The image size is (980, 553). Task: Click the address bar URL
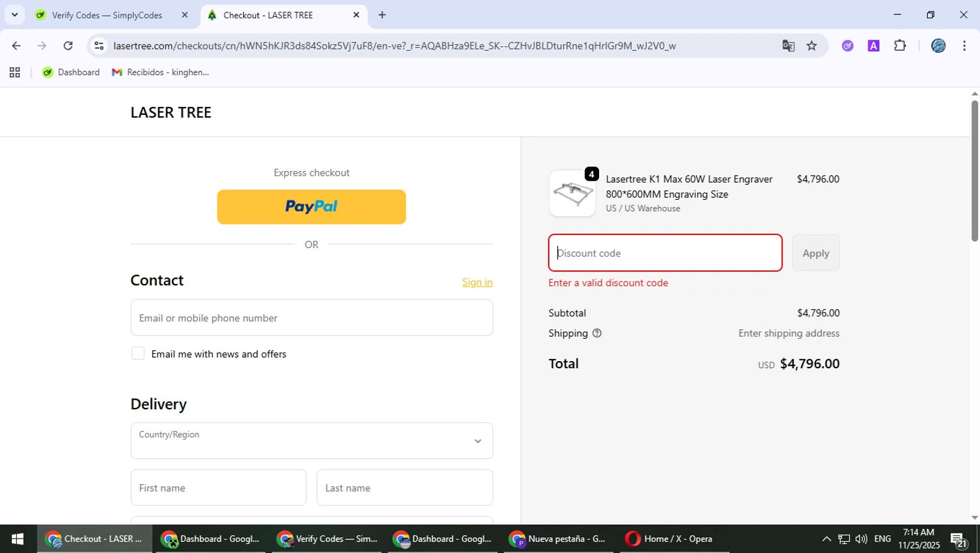click(395, 46)
